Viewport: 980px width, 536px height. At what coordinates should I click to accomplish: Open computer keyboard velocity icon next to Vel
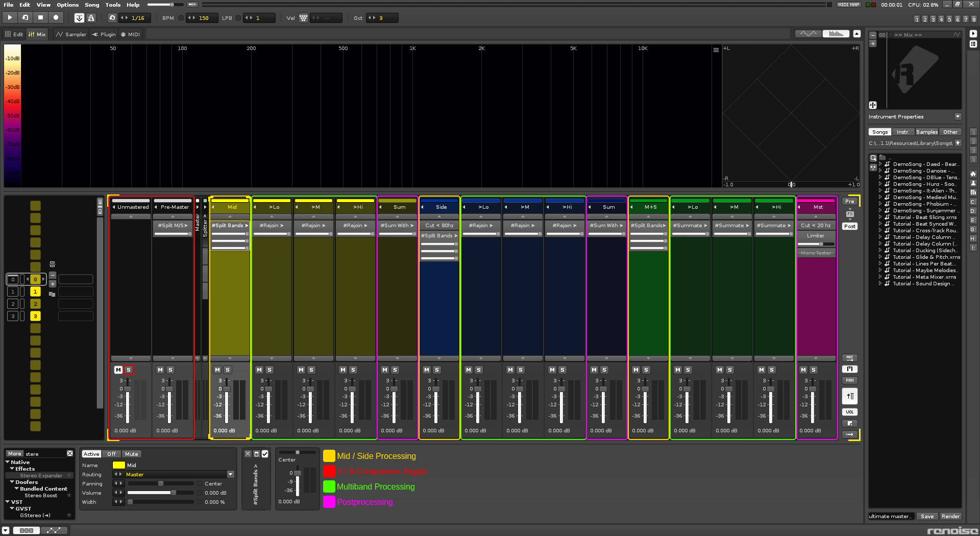(303, 18)
